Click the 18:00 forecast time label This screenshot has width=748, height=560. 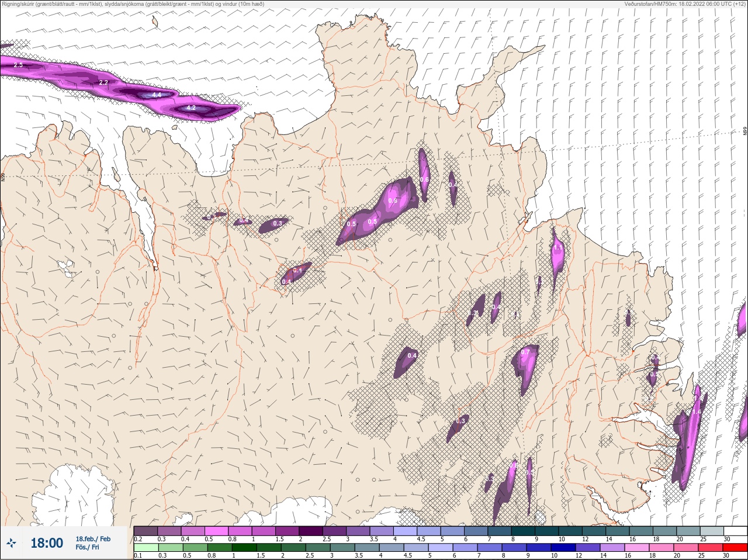click(47, 543)
